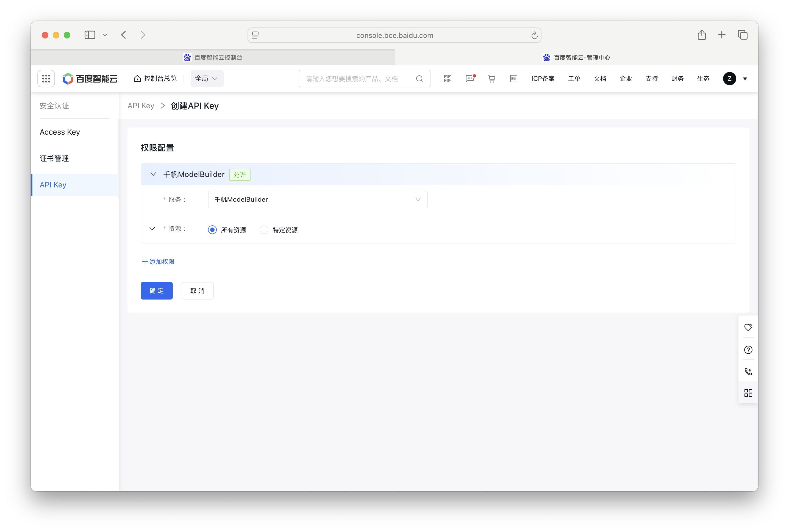
Task: Open the messages notification icon
Action: tap(469, 78)
